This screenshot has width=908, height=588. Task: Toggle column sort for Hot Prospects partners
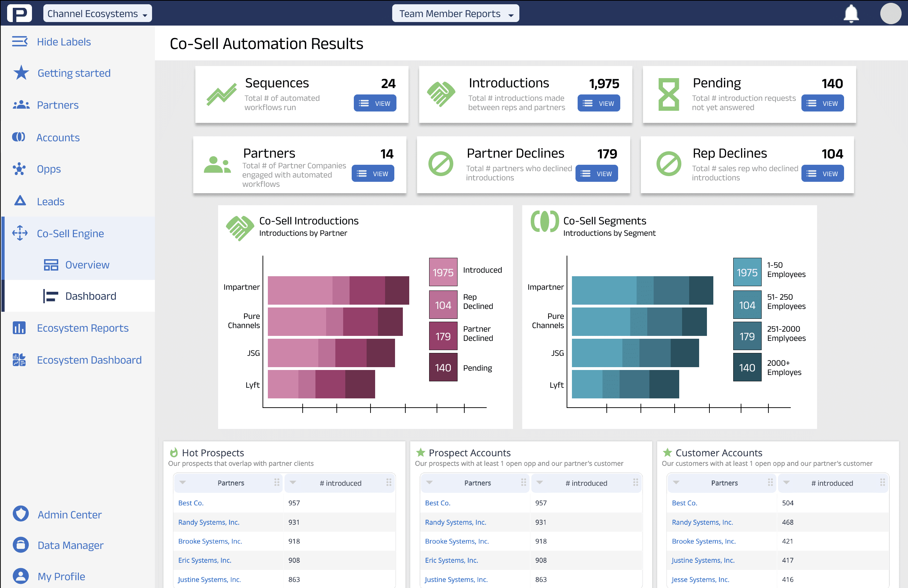point(183,482)
